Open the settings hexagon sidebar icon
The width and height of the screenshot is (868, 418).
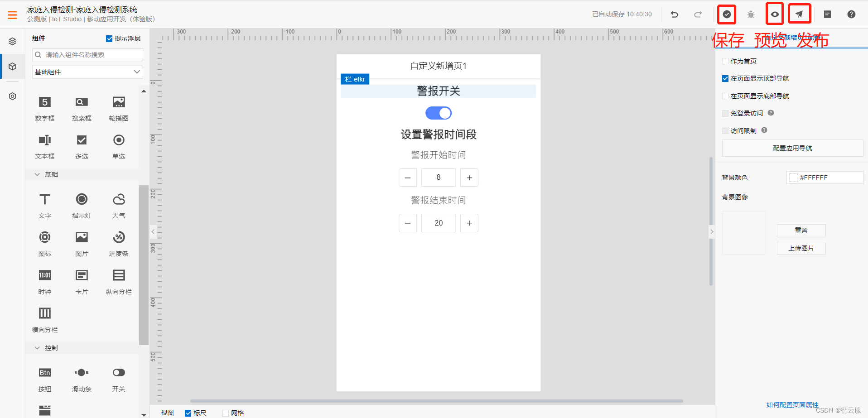pyautogui.click(x=13, y=96)
